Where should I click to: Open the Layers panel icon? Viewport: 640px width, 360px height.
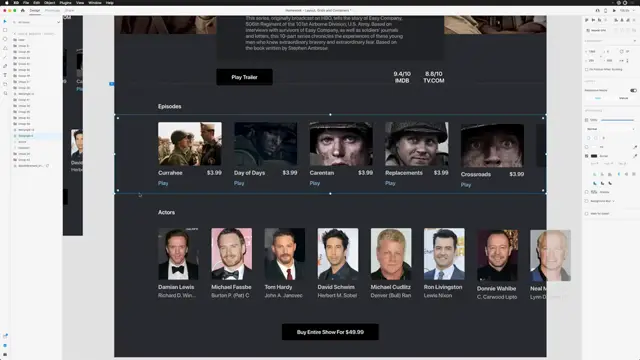[x=5, y=345]
